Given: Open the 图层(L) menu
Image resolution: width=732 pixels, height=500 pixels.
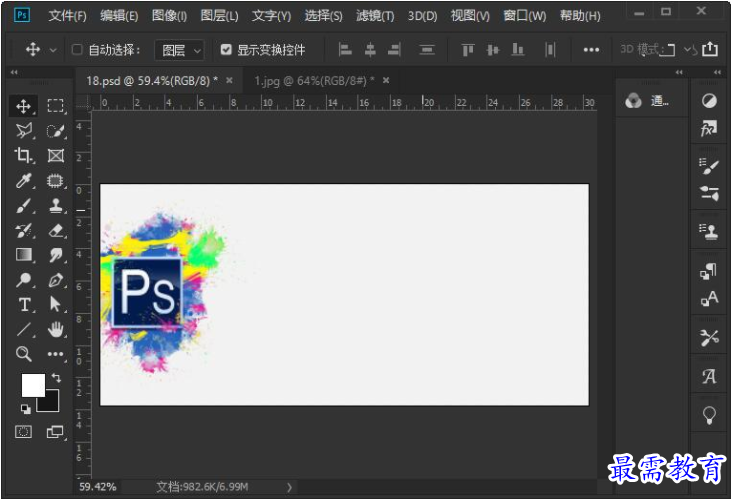Looking at the screenshot, I should [219, 16].
